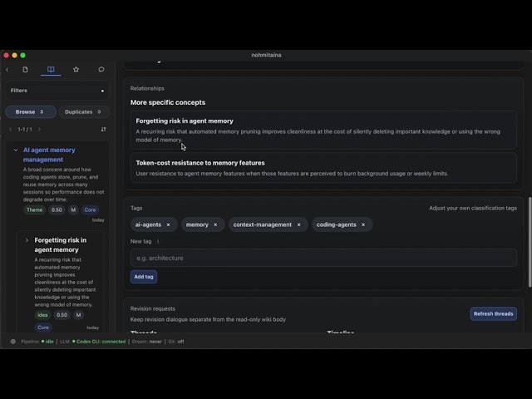The height and width of the screenshot is (399, 532).
Task: Click the Dream never status
Action: [x=147, y=342]
